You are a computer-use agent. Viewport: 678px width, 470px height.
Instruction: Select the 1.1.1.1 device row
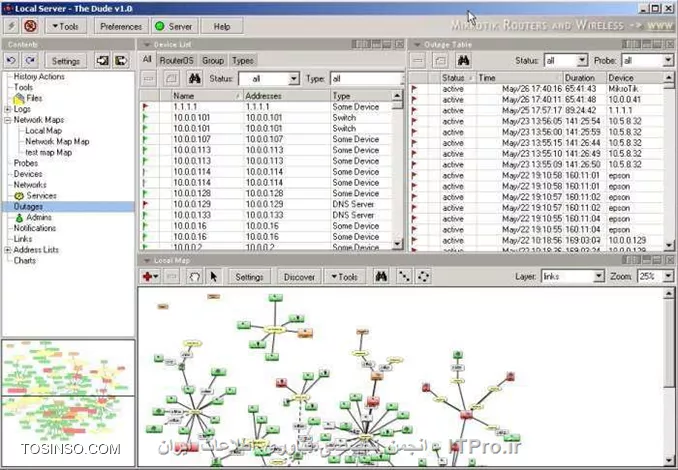tap(266, 107)
